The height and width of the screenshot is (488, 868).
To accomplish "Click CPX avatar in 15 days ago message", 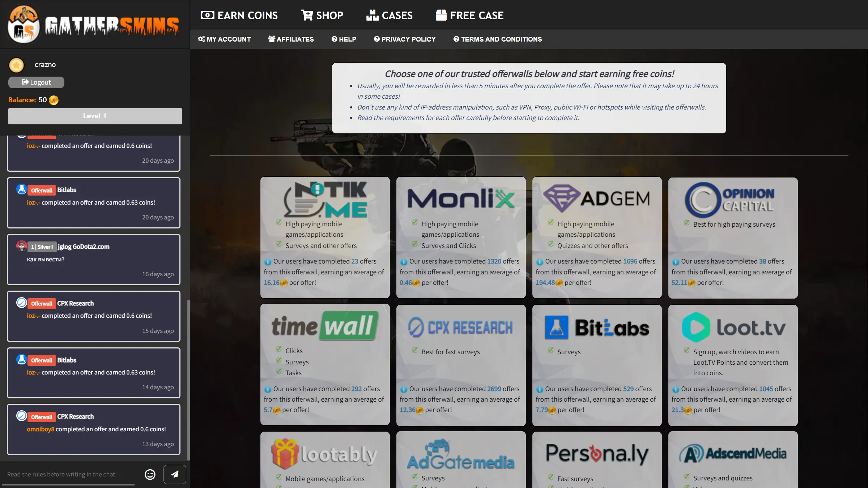I will pos(22,303).
